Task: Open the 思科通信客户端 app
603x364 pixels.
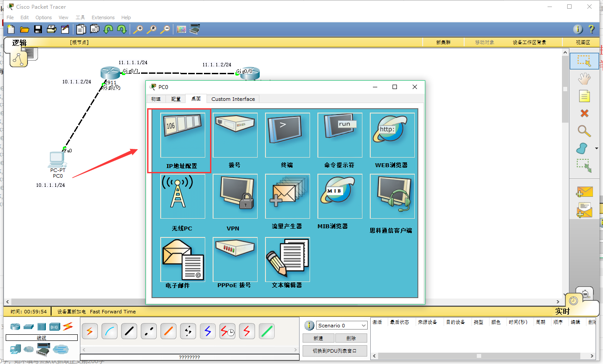Action: (392, 196)
